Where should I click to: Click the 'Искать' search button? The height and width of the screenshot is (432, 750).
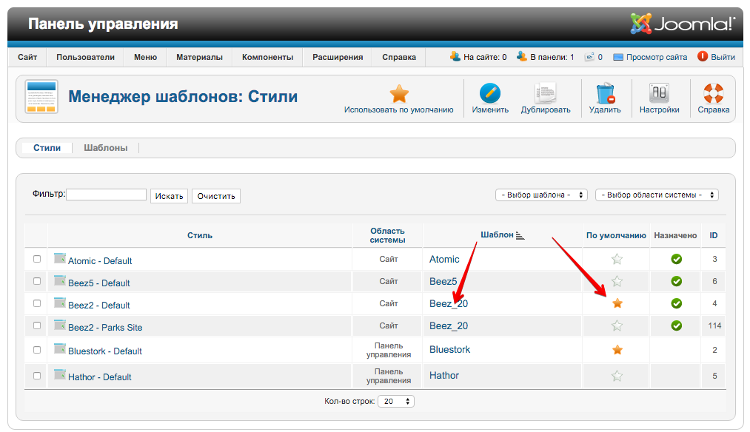coord(169,196)
